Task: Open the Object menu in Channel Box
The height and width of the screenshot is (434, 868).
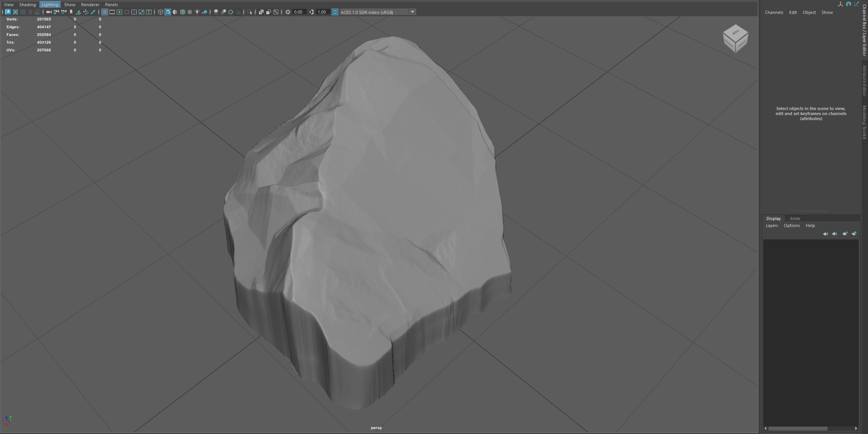Action: coord(809,12)
